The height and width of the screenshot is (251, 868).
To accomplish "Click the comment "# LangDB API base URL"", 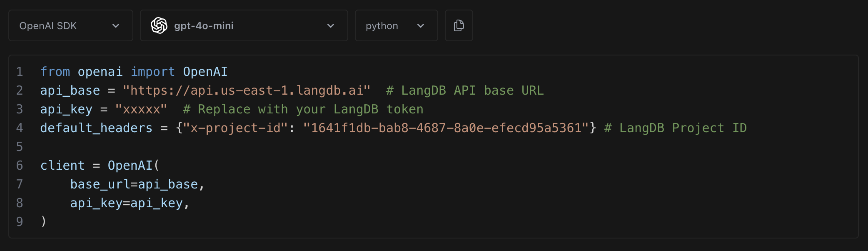I will (465, 90).
